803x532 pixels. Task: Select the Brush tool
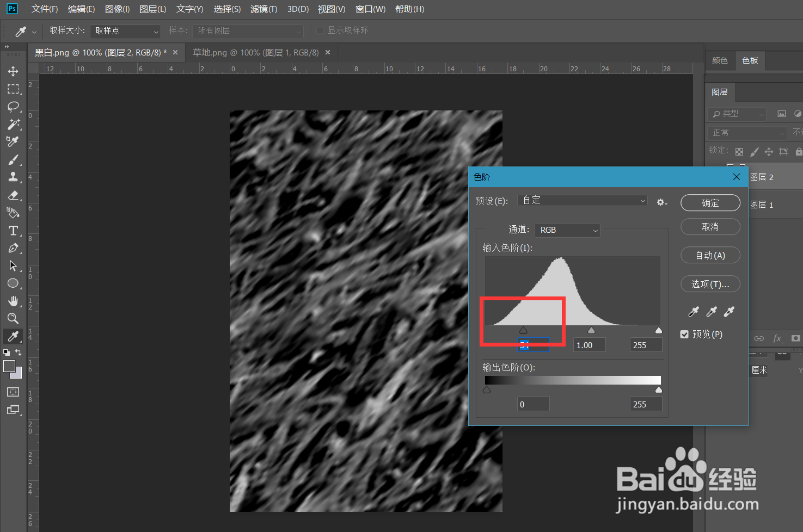pyautogui.click(x=13, y=160)
